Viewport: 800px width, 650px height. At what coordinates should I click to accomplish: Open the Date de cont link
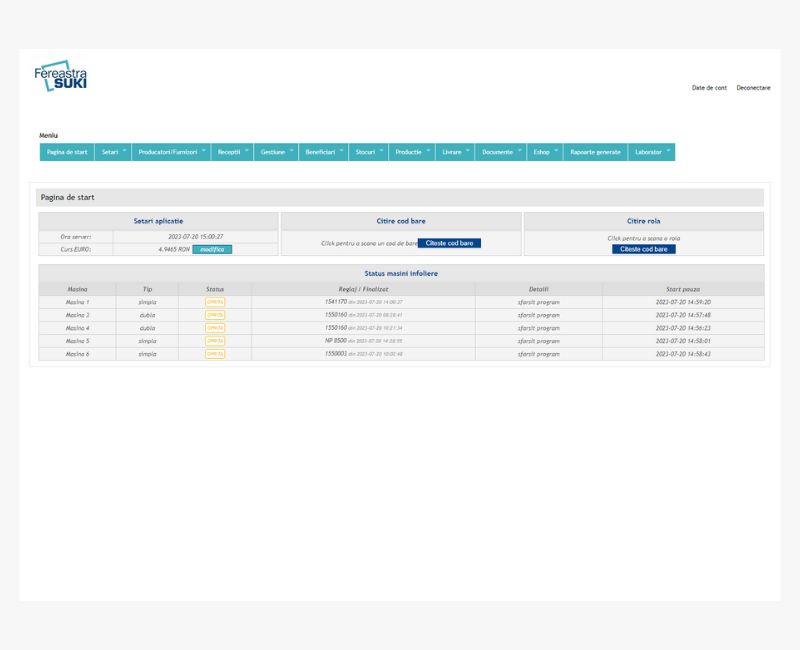[709, 88]
